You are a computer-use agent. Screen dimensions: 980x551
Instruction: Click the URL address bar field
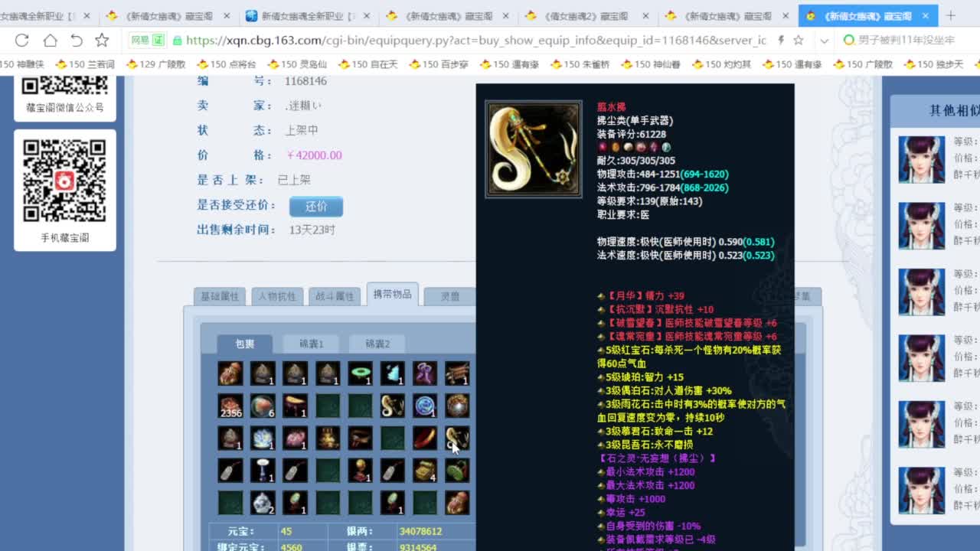tap(475, 40)
